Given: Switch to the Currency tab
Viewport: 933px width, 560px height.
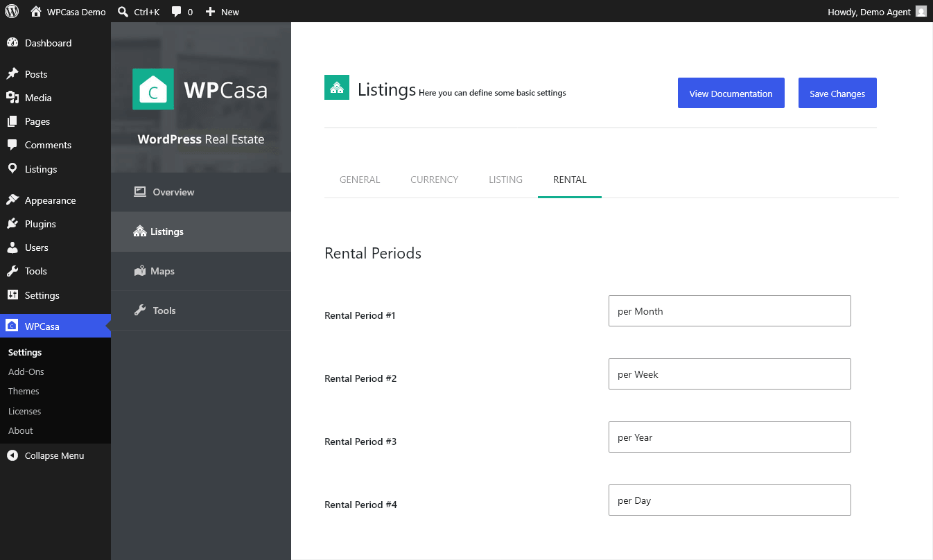Looking at the screenshot, I should (x=435, y=180).
